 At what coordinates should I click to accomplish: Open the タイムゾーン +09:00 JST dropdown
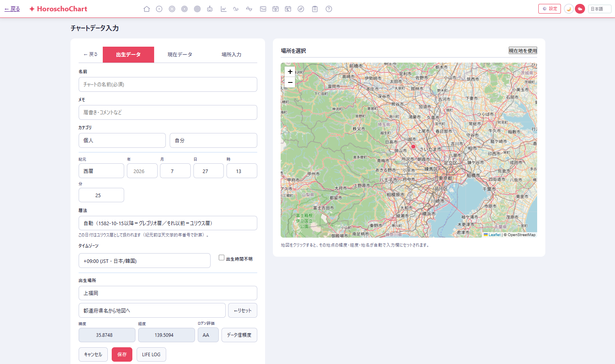(144, 261)
